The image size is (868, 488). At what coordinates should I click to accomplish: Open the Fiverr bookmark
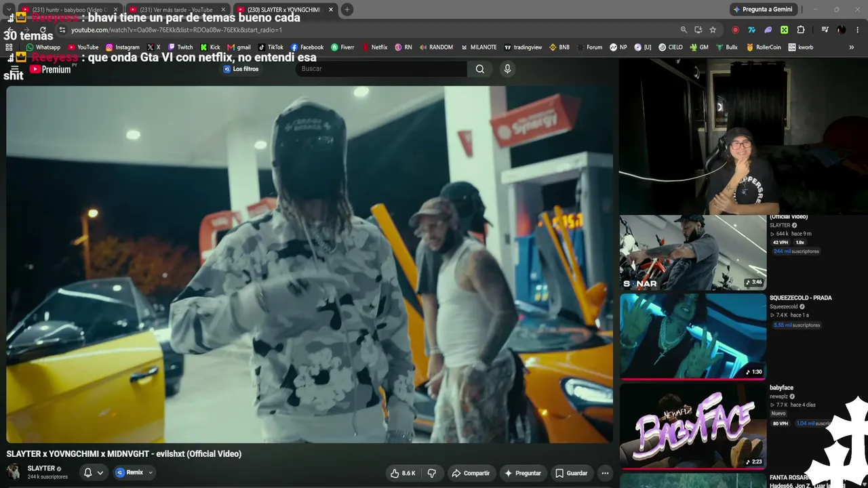pos(342,47)
